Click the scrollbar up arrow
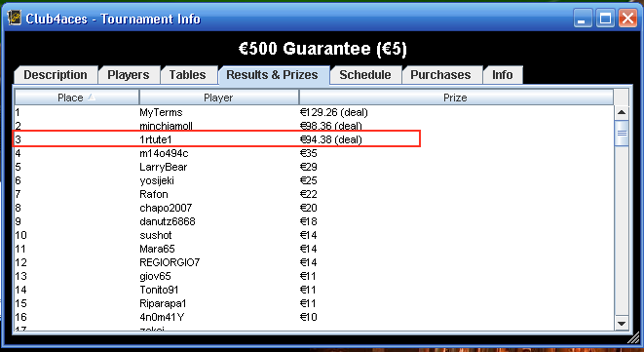 click(x=622, y=112)
